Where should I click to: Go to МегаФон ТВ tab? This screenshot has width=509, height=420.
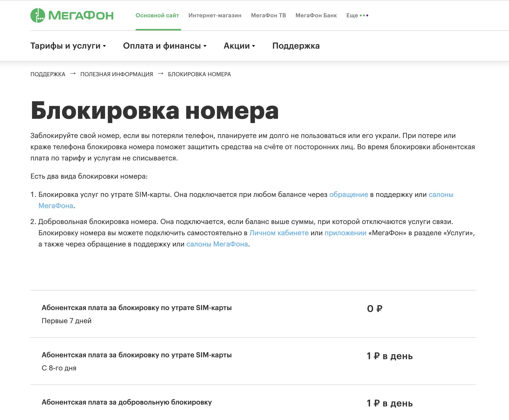pyautogui.click(x=268, y=15)
